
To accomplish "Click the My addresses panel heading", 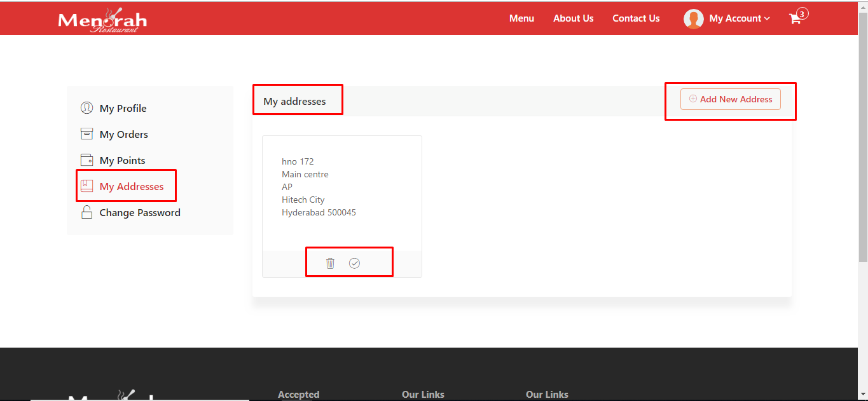I will pos(294,101).
